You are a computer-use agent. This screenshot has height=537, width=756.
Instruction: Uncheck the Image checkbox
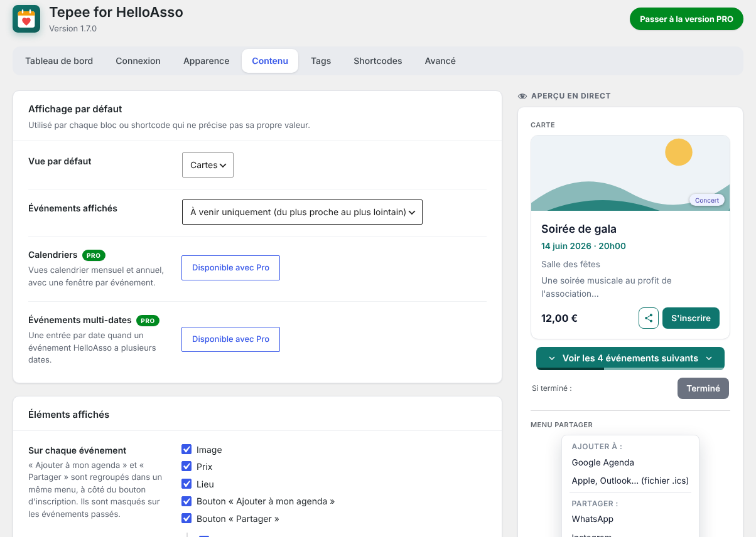tap(186, 449)
